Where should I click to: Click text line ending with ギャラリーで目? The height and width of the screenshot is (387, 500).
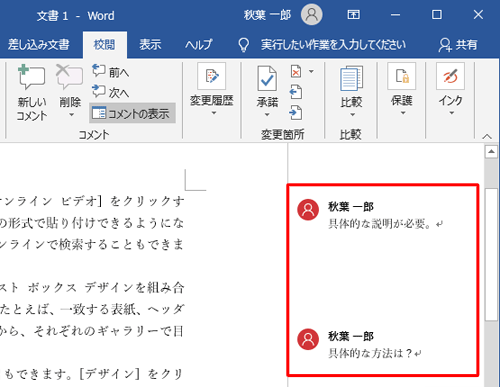pos(92,331)
